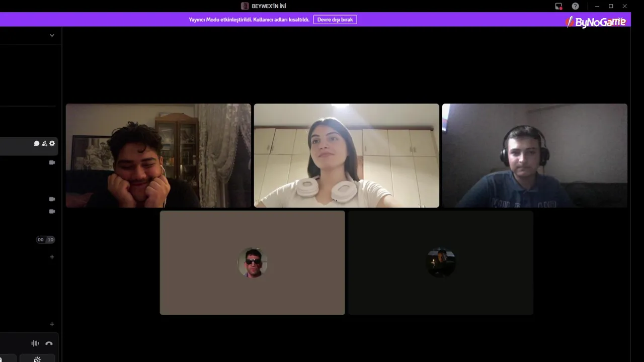Close the Discord window
Viewport: 644px width, 362px height.
[x=625, y=6]
